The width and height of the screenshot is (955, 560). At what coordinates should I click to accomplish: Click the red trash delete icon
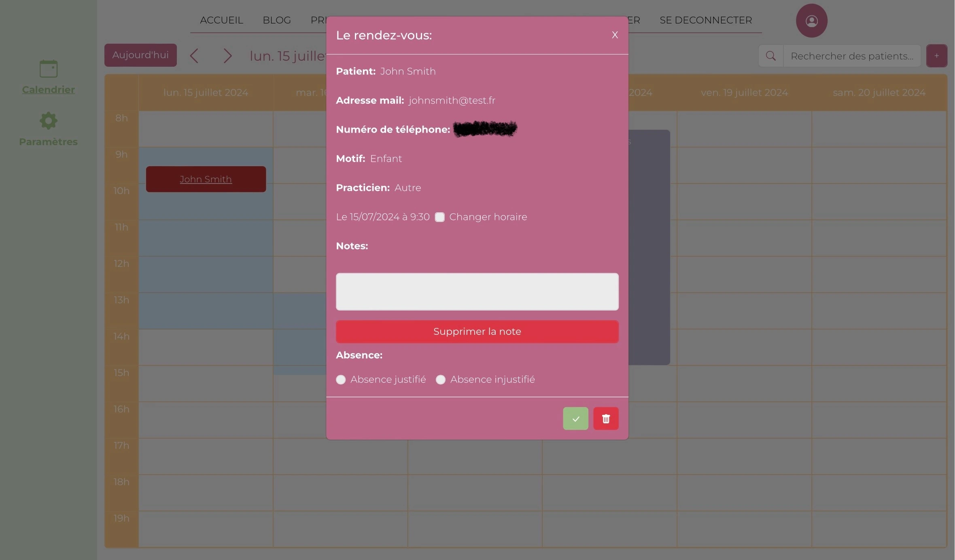(x=605, y=418)
